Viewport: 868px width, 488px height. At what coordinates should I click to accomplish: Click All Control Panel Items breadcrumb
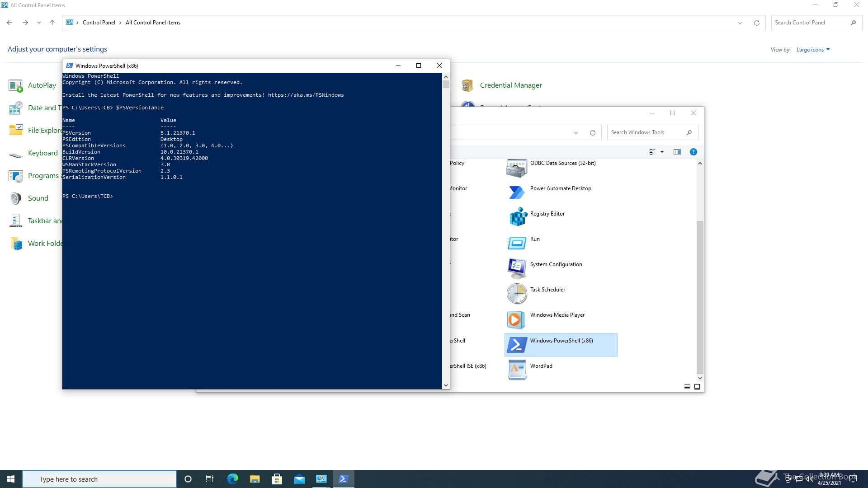[153, 23]
